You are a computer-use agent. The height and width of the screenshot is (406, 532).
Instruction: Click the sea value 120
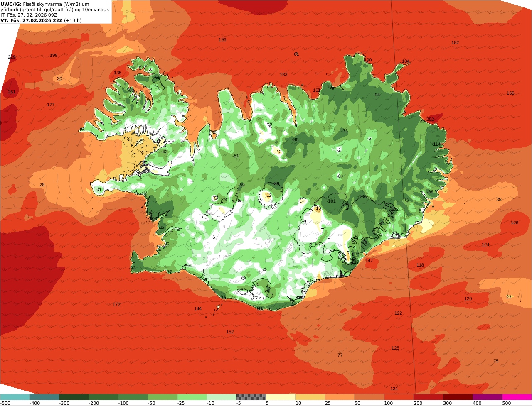pos(468,298)
